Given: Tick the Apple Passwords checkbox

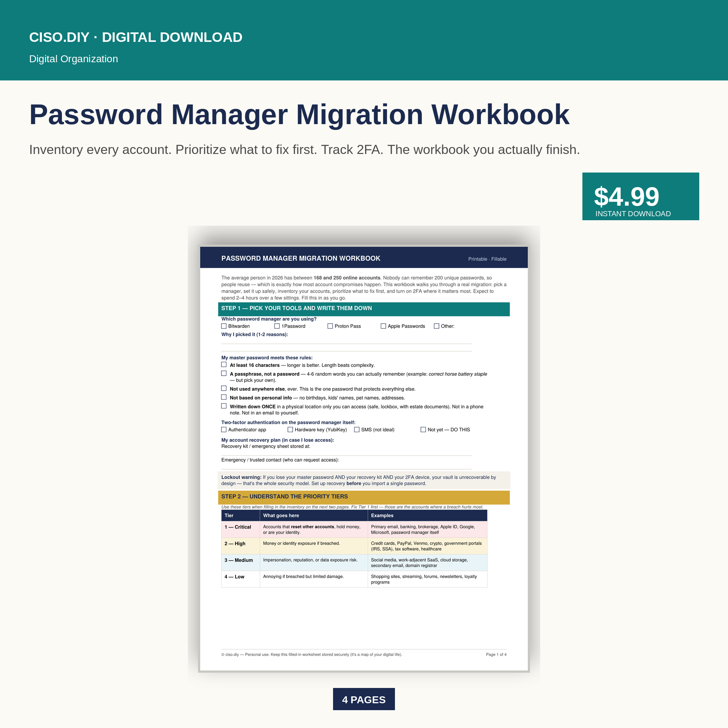Looking at the screenshot, I should coord(383,326).
